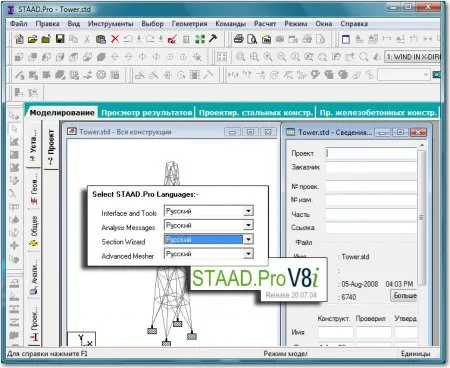This screenshot has height=368, width=450.
Task: Click the Paste clipboard icon
Action: point(101,39)
